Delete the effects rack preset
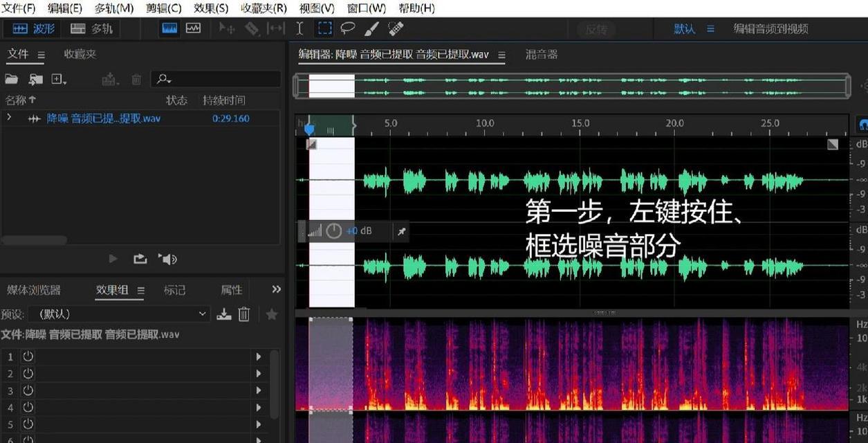 pos(244,314)
